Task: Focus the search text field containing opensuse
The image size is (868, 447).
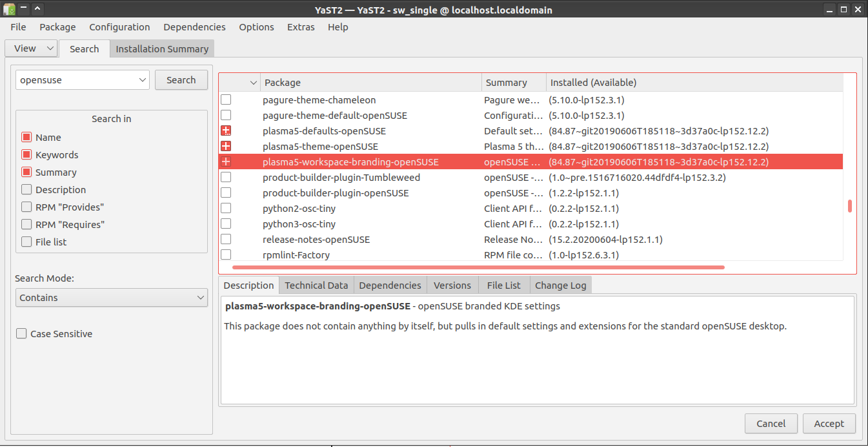Action: (x=76, y=80)
